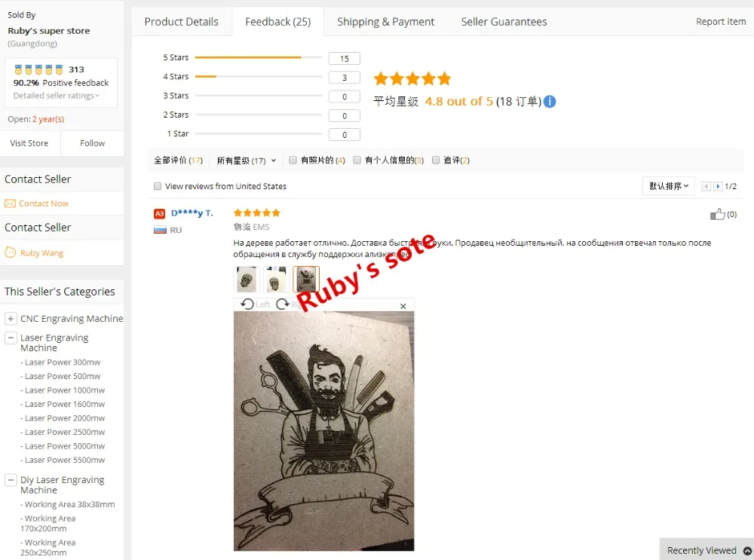Click the Recently Viewed up-arrow icon
Screen dimensions: 754x560
tap(747, 551)
